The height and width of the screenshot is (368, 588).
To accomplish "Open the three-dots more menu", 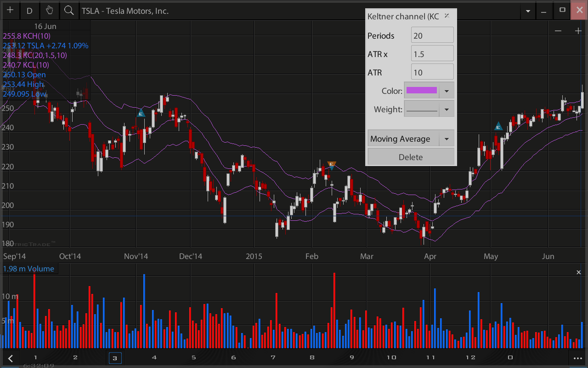I will tap(577, 358).
